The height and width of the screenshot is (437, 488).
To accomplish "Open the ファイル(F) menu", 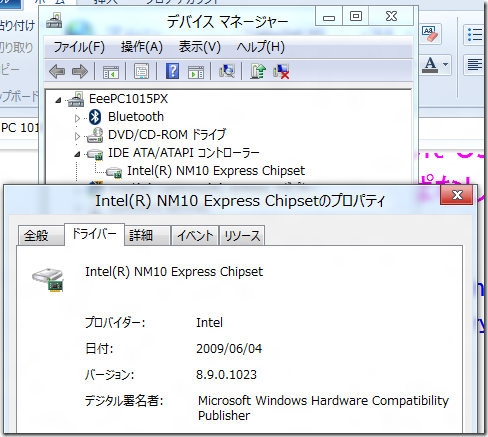I will [x=79, y=47].
